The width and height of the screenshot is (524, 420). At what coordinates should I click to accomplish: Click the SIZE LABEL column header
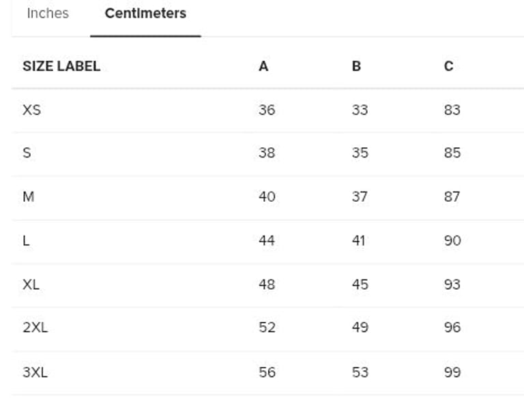click(61, 66)
